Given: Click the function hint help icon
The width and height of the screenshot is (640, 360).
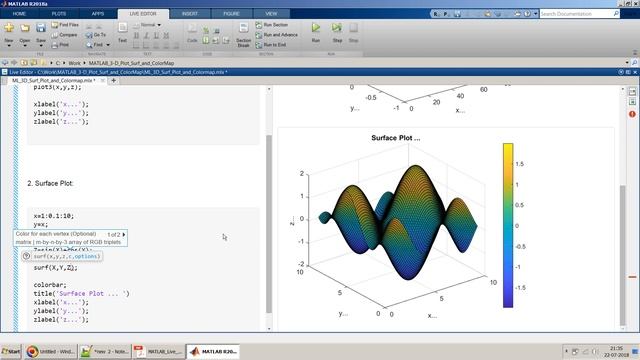Looking at the screenshot, I should click(x=27, y=256).
